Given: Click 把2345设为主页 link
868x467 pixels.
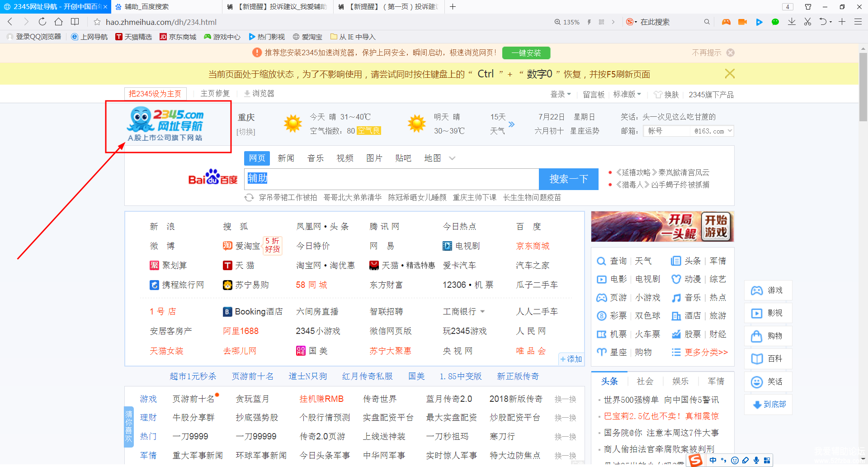Looking at the screenshot, I should point(155,94).
